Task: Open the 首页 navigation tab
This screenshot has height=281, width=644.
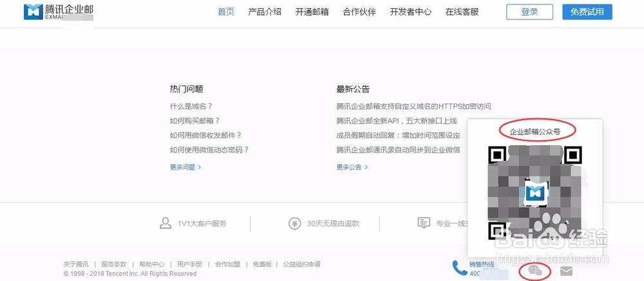Action: (x=226, y=12)
